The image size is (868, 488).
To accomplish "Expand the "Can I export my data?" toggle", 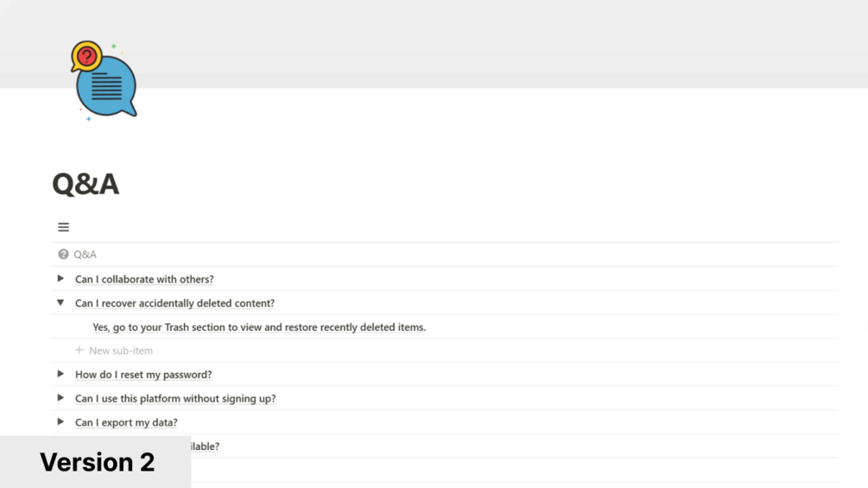I will tap(60, 422).
